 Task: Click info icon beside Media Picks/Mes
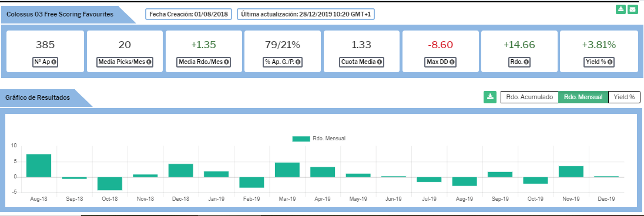click(x=149, y=62)
